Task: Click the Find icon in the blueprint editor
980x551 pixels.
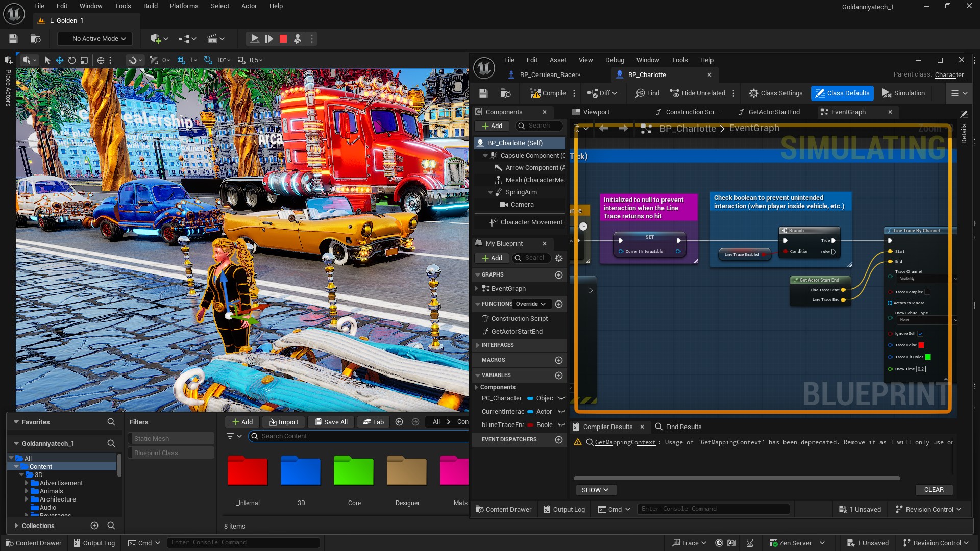Action: (647, 93)
